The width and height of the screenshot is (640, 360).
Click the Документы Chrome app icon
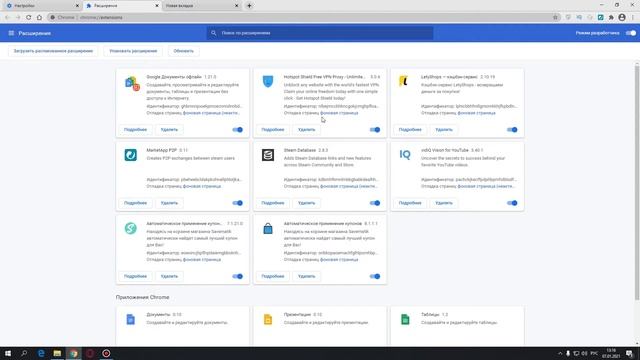(x=131, y=319)
